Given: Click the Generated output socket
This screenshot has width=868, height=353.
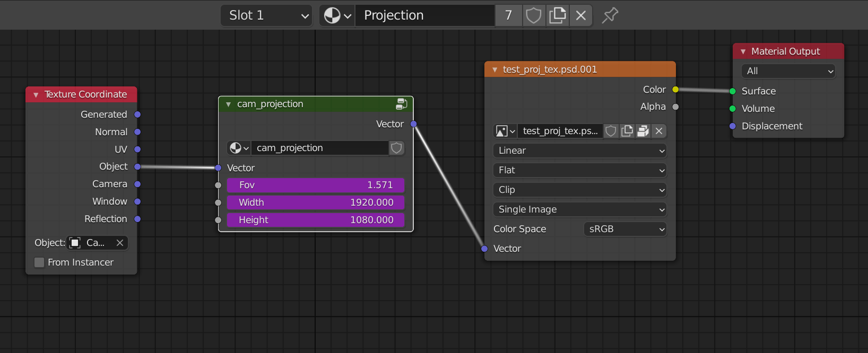Looking at the screenshot, I should point(137,114).
